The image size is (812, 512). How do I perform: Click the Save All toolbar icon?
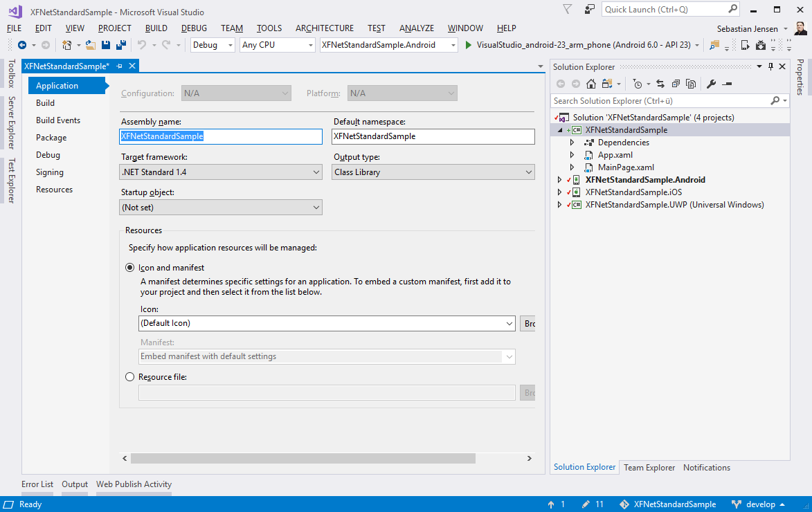[121, 45]
